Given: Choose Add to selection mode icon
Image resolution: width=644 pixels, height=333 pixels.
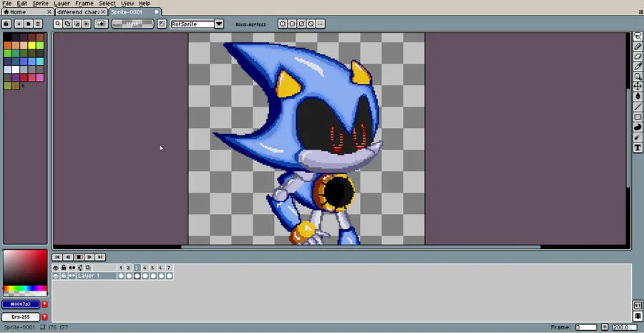Looking at the screenshot, I should point(67,24).
